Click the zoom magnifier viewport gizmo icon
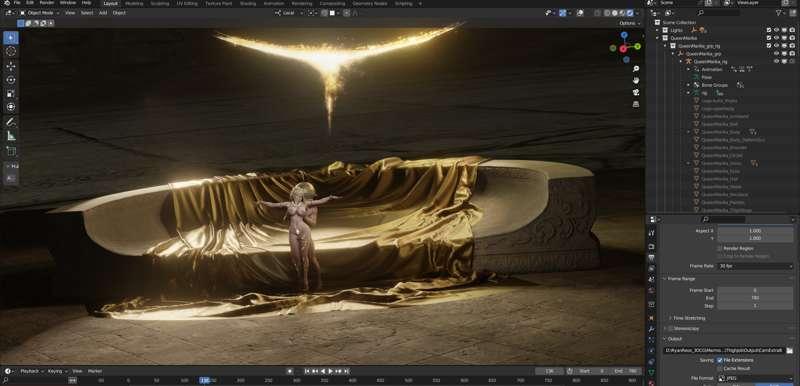The image size is (800, 386). [x=636, y=68]
